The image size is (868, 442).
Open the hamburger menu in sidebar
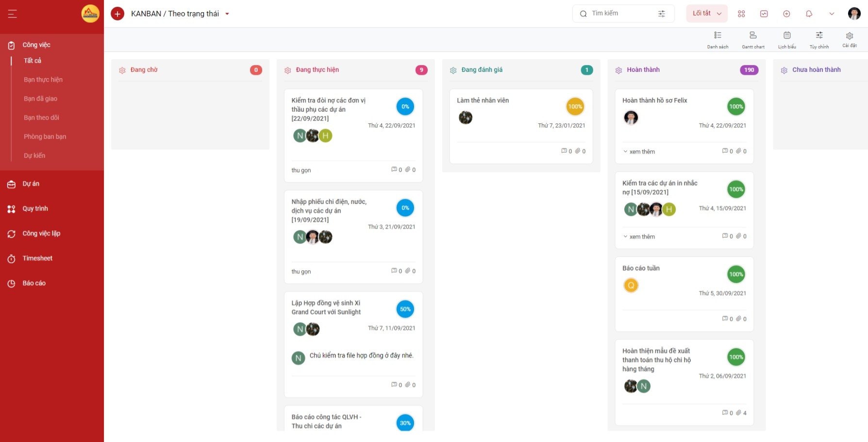13,14
